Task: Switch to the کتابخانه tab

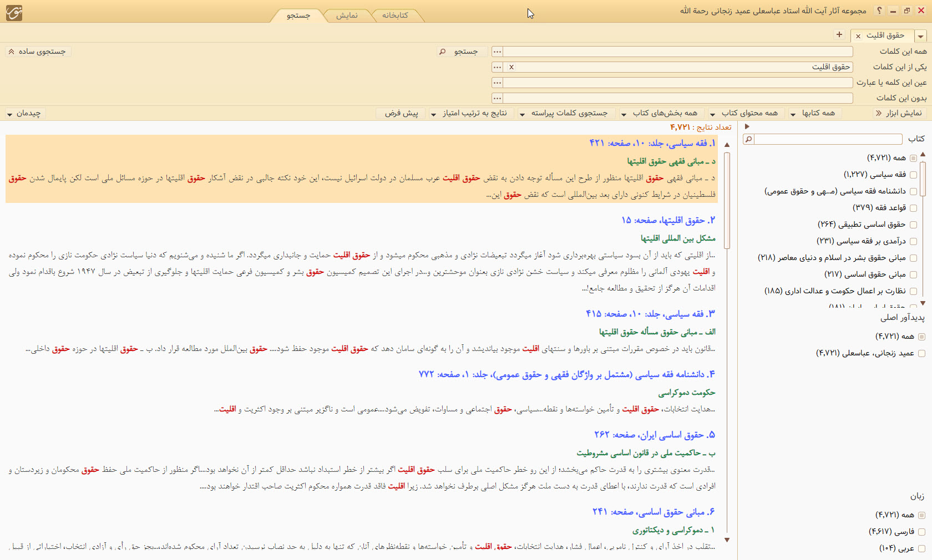Action: click(x=395, y=16)
